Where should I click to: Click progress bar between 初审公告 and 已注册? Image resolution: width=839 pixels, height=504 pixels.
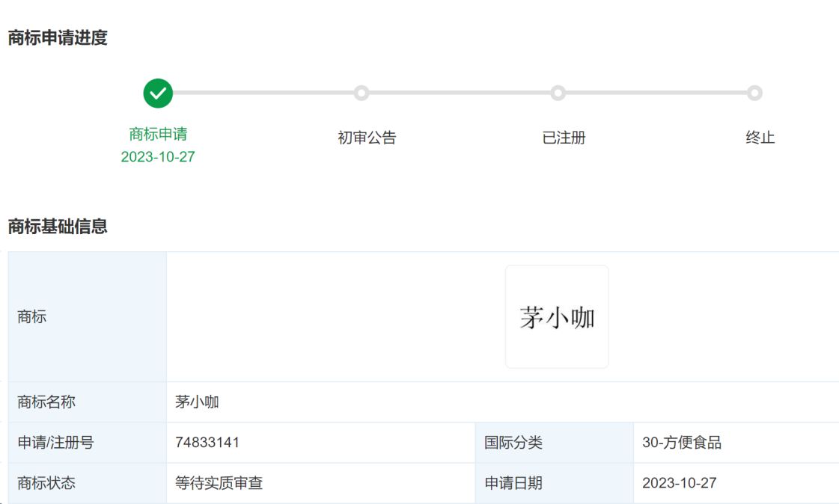point(460,93)
